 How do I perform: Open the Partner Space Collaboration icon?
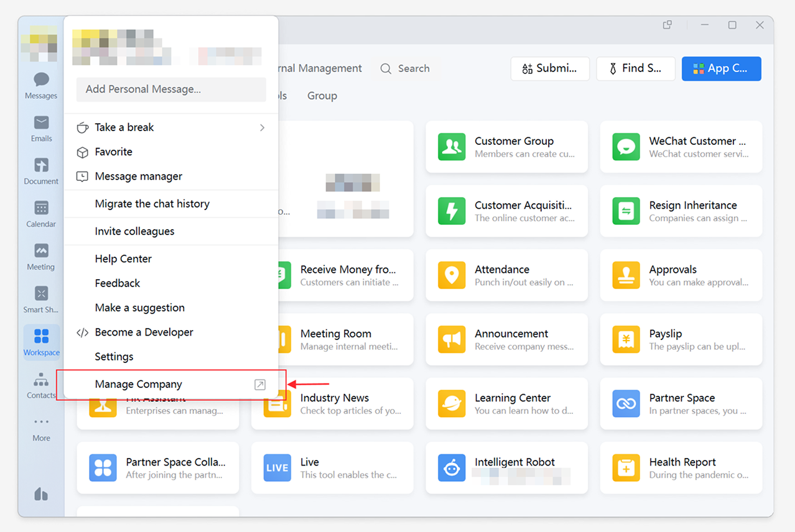[103, 467]
